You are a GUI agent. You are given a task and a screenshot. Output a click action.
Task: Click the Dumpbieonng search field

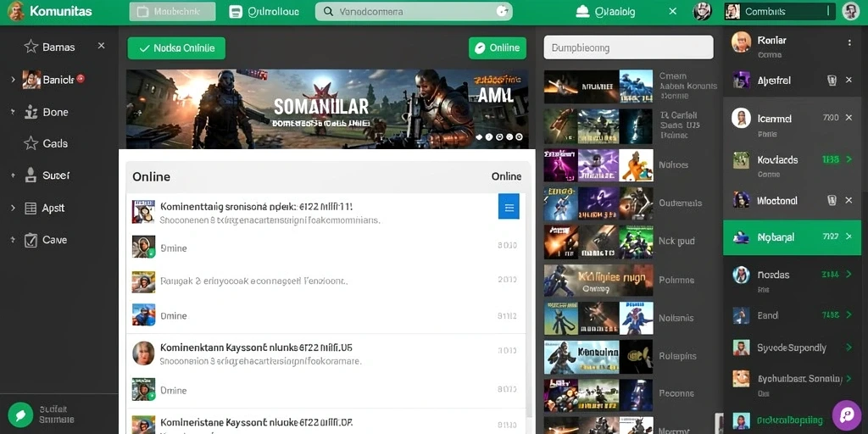click(x=628, y=47)
